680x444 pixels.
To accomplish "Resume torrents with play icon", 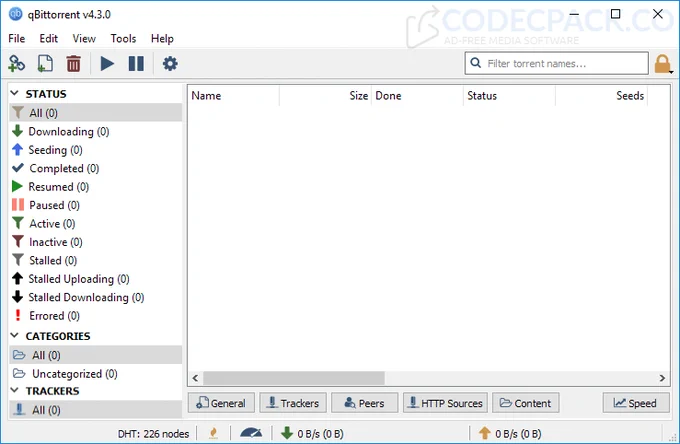I will click(107, 64).
